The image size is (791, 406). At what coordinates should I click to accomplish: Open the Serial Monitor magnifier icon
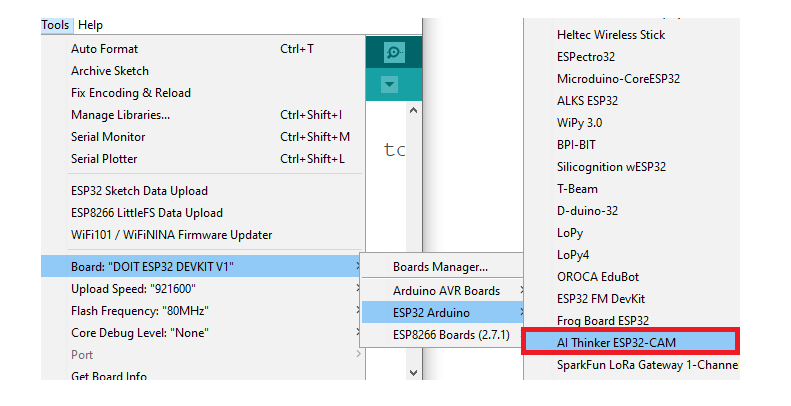(x=394, y=52)
